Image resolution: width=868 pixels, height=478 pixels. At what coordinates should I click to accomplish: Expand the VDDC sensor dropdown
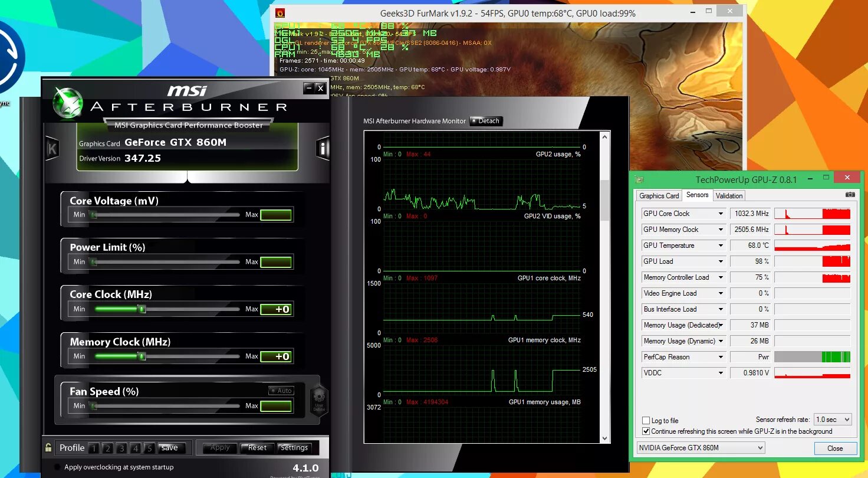(x=720, y=373)
